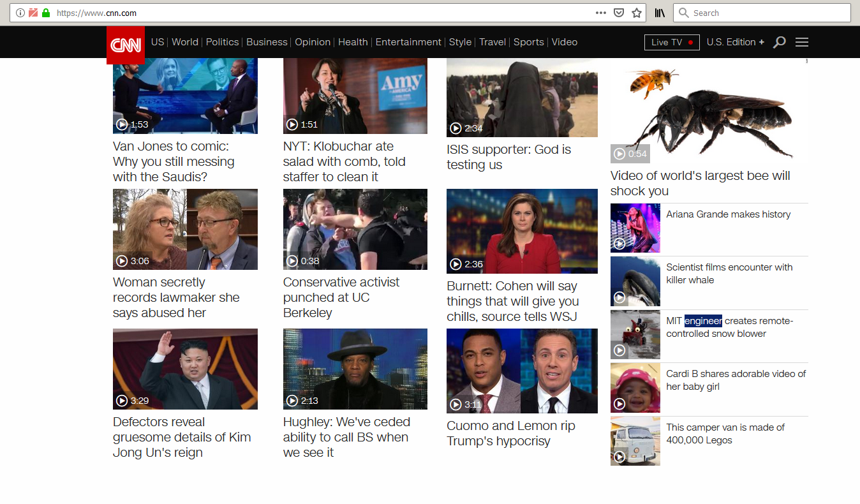
Task: Go to the US section
Action: [158, 42]
